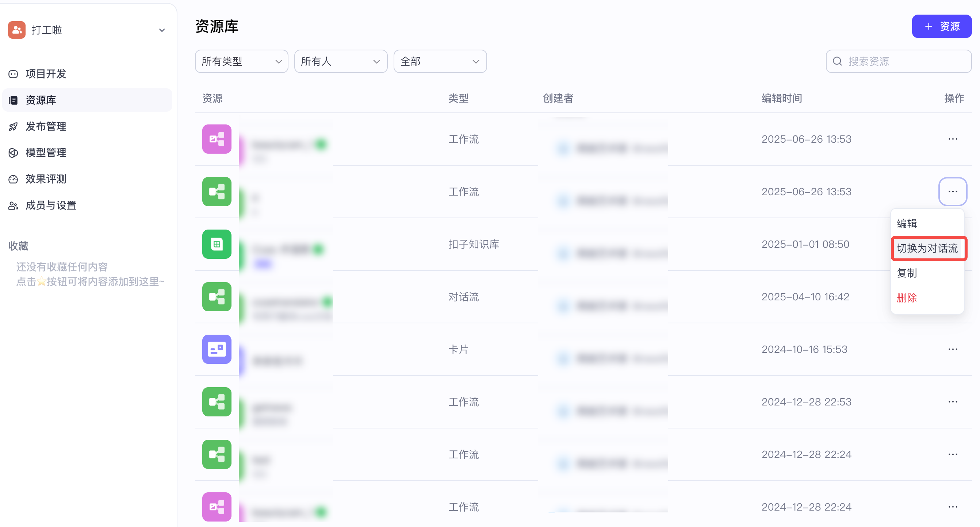980x527 pixels.
Task: Open 效果评测 in sidebar
Action: click(x=46, y=179)
